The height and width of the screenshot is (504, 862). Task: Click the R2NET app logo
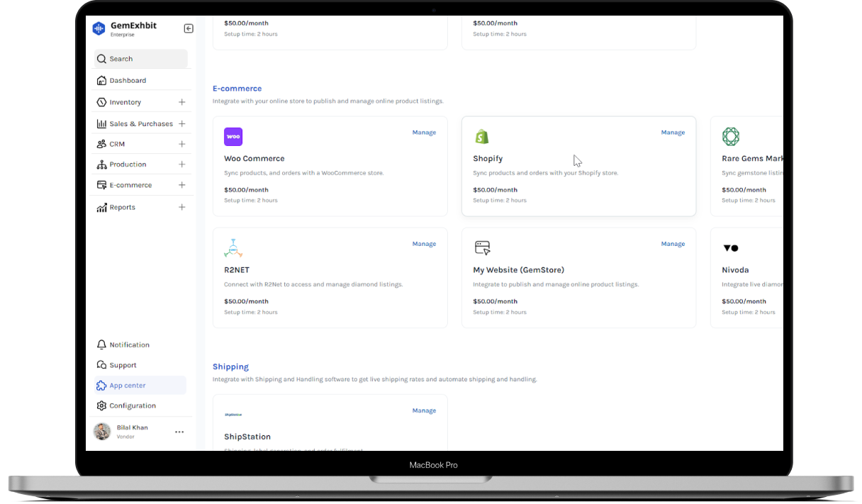point(233,248)
